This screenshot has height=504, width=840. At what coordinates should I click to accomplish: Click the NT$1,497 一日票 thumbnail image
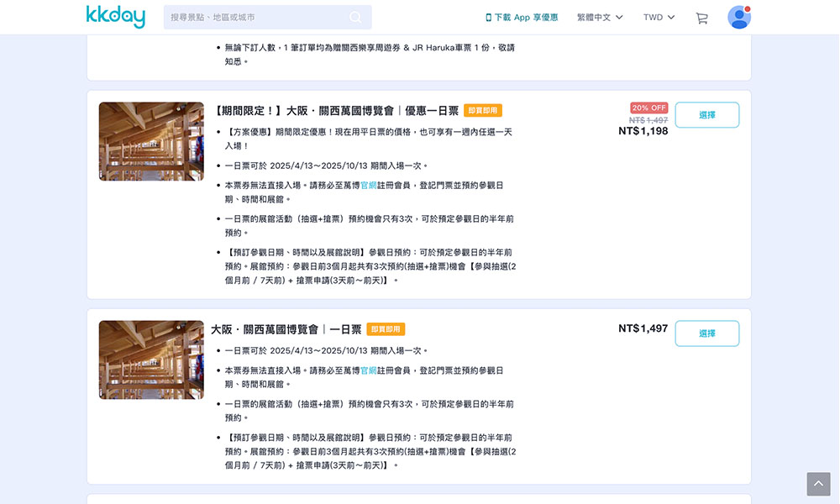tap(151, 360)
